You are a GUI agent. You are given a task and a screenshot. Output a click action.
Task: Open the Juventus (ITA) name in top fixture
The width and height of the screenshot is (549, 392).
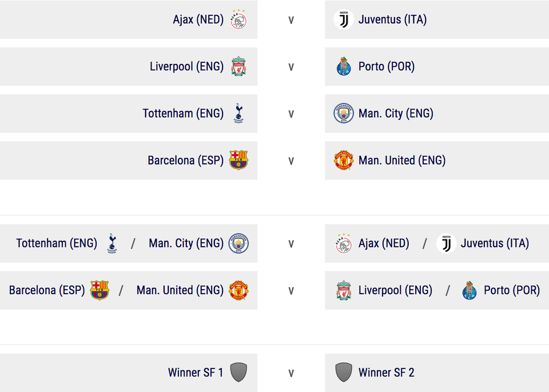[x=392, y=19]
